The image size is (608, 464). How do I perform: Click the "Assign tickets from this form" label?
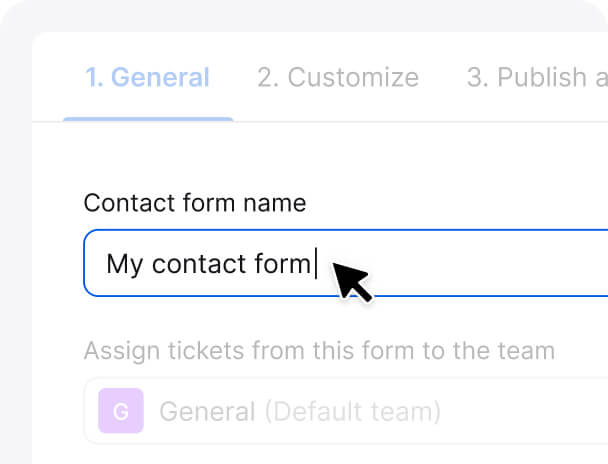(319, 351)
